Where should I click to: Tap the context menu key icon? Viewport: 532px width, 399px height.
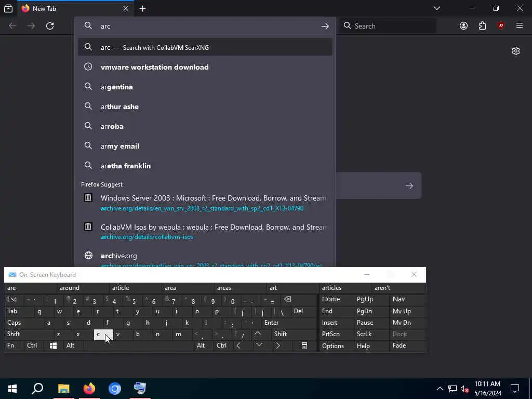pos(304,345)
